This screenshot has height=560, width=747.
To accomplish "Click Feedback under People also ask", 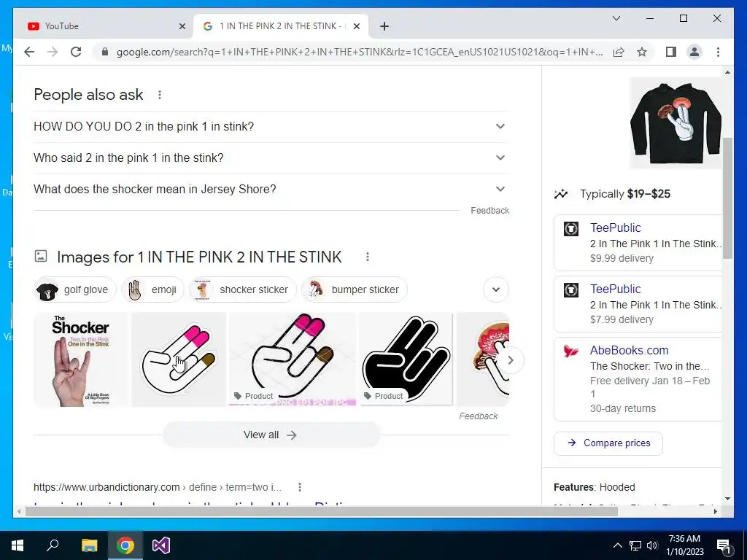I will (x=489, y=211).
